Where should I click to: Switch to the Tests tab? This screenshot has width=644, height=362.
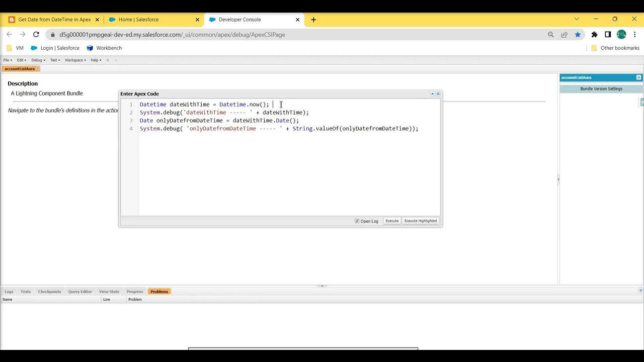point(26,292)
